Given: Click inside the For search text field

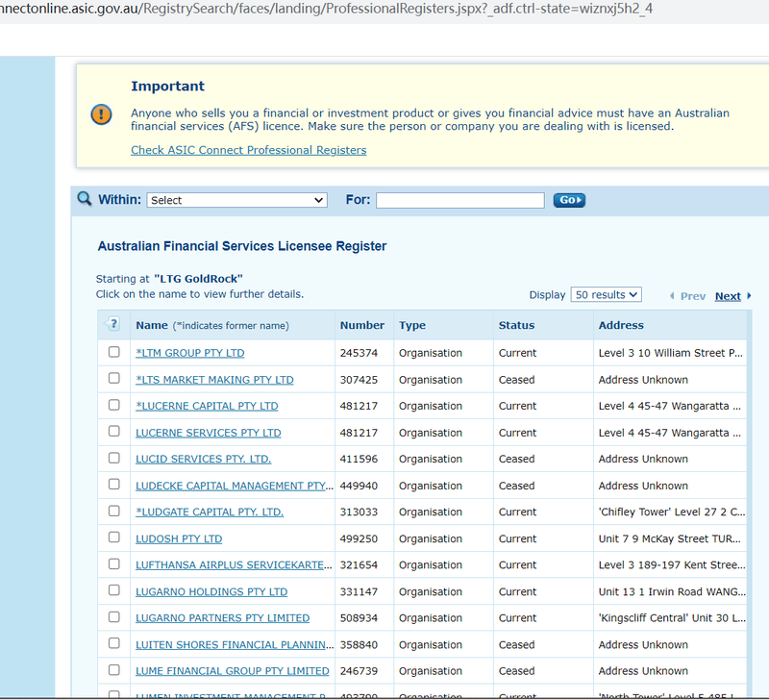Looking at the screenshot, I should pos(459,200).
